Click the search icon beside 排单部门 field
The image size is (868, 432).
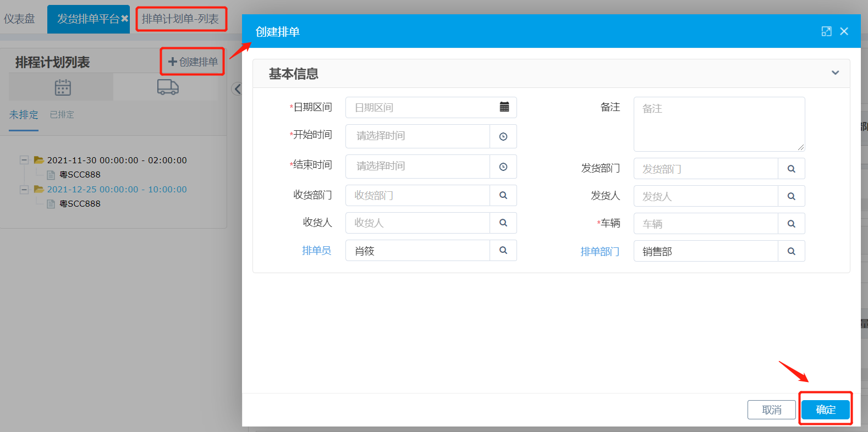(792, 251)
